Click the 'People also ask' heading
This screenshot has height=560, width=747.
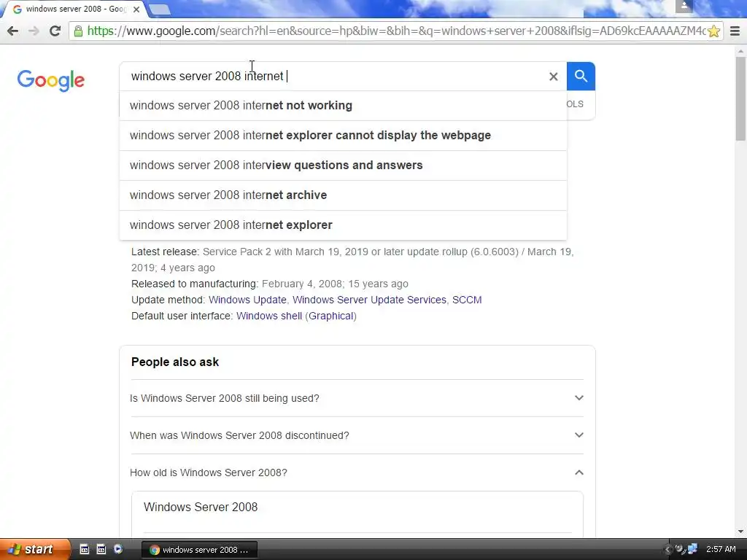click(175, 362)
